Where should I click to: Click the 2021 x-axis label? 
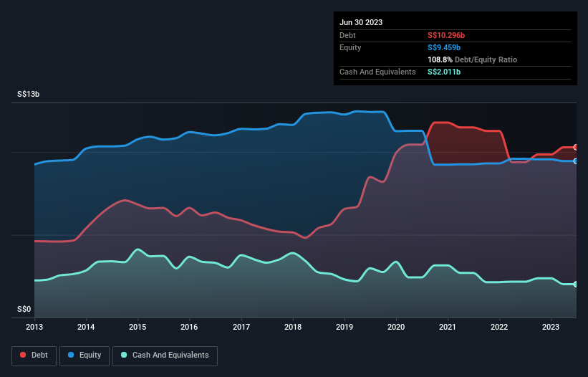tap(448, 327)
